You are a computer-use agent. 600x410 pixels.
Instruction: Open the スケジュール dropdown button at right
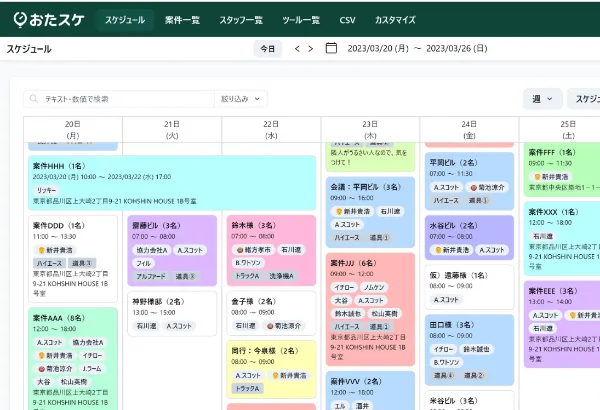pyautogui.click(x=584, y=99)
